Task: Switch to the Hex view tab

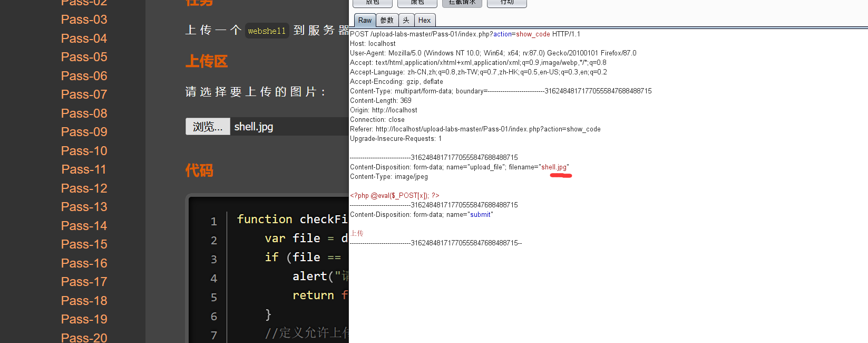Action: pos(425,20)
